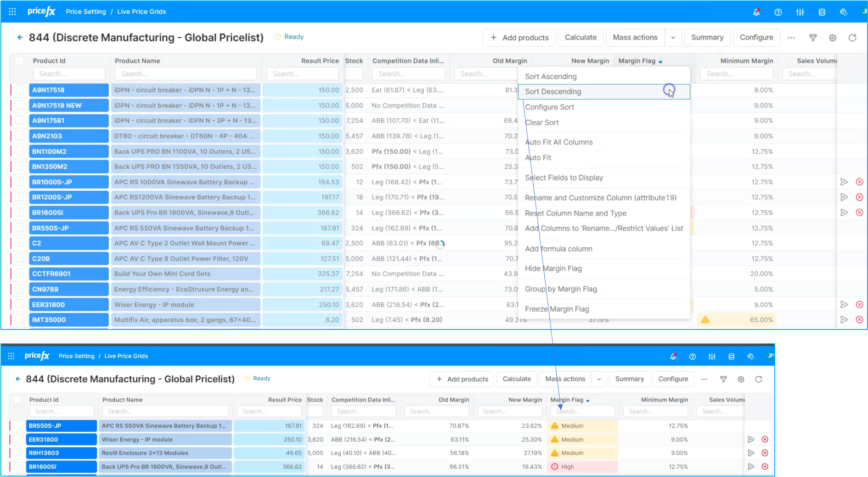The height and width of the screenshot is (477, 868).
Task: Click the send arrow icon for EER31800 row
Action: point(844,304)
